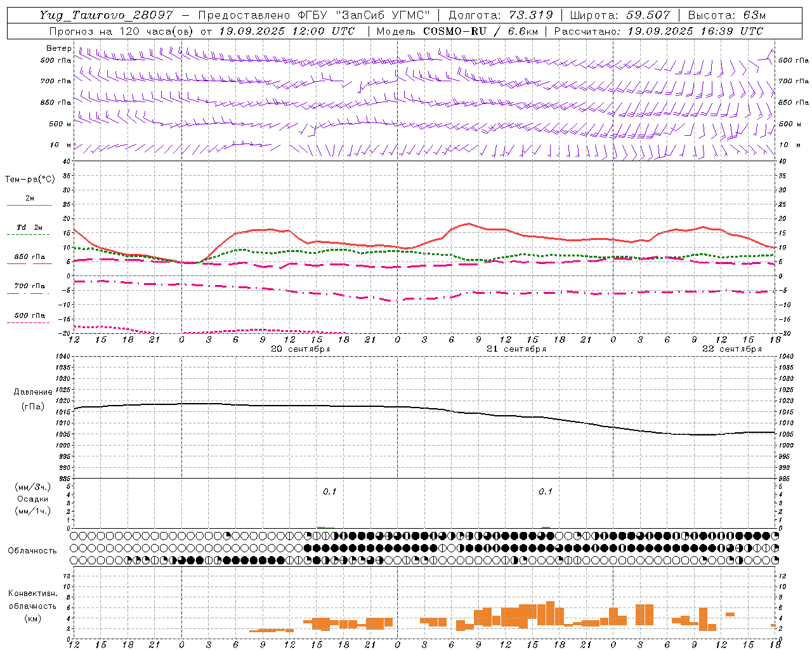This screenshot has height=650, width=812.
Task: Click the (мм/3ч.) precipitation unit label
Action: tap(33, 487)
